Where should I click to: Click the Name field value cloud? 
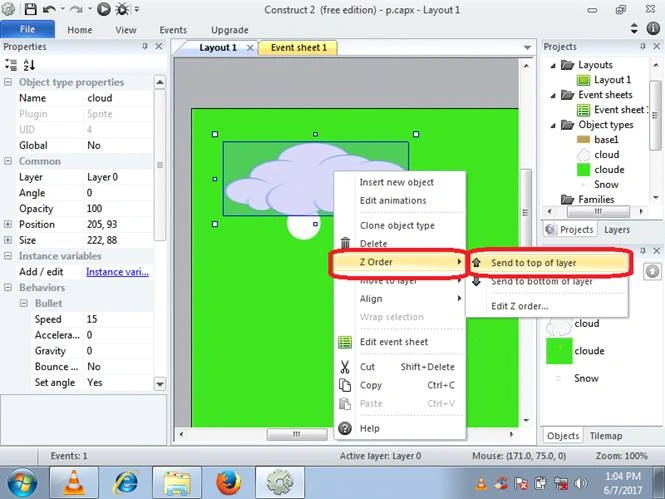coord(119,98)
